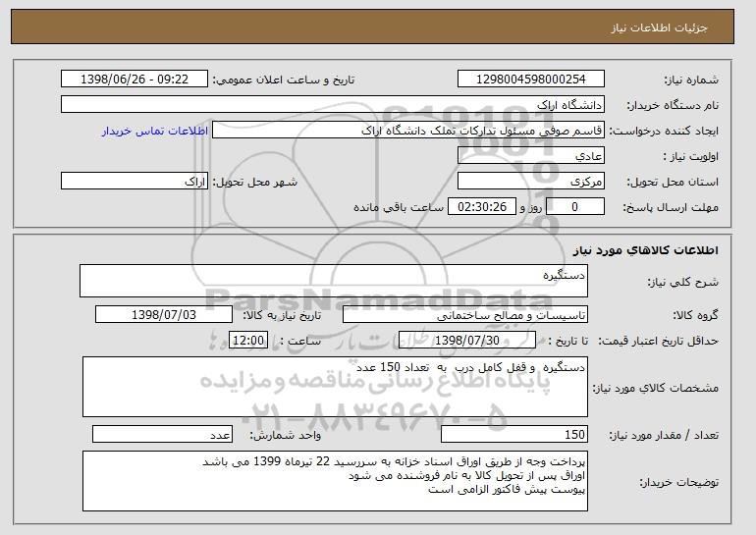Image resolution: width=756 pixels, height=535 pixels.
Task: Select the label تاریخ و ساعت اعلان عمومی
Action: pos(284,80)
